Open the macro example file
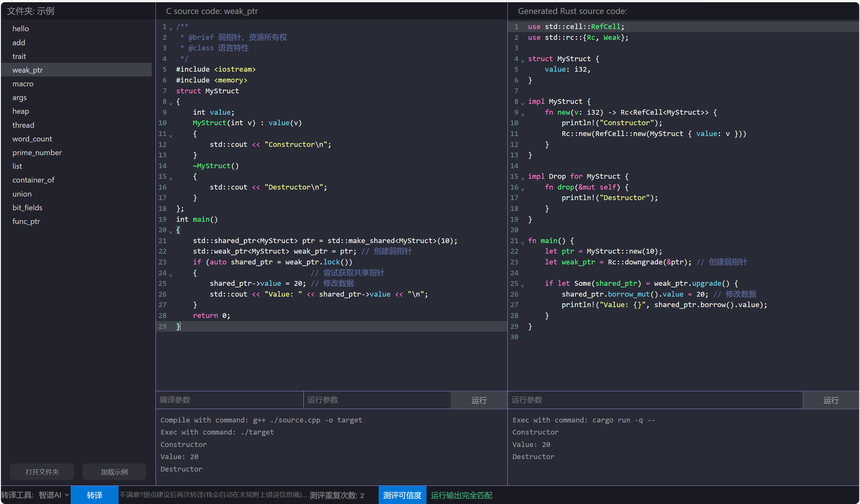860x504 pixels. click(77, 84)
